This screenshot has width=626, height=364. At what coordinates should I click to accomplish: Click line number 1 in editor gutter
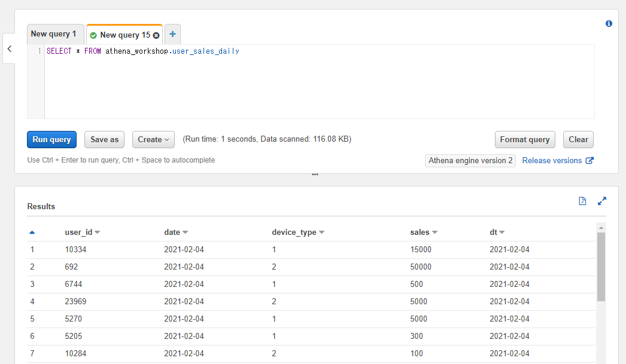pyautogui.click(x=39, y=51)
